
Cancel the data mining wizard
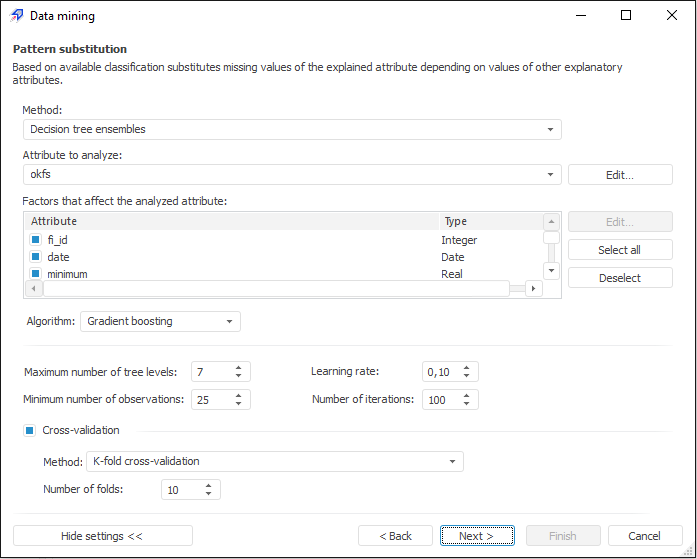[x=645, y=536]
